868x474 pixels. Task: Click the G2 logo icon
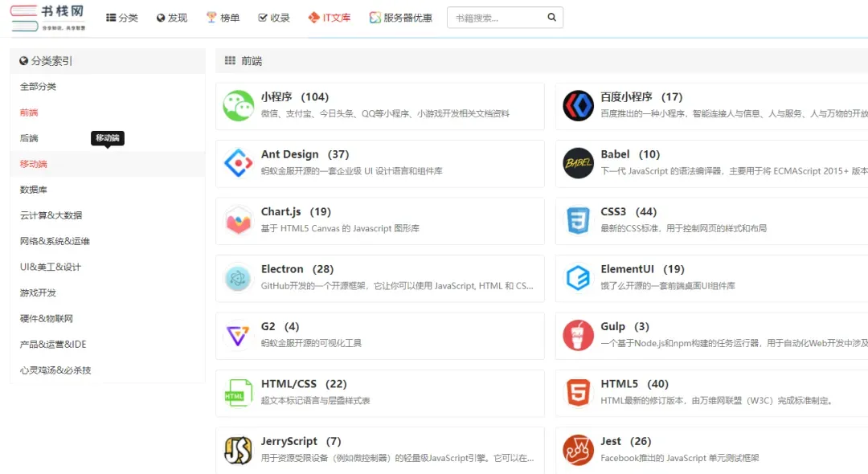pyautogui.click(x=238, y=336)
